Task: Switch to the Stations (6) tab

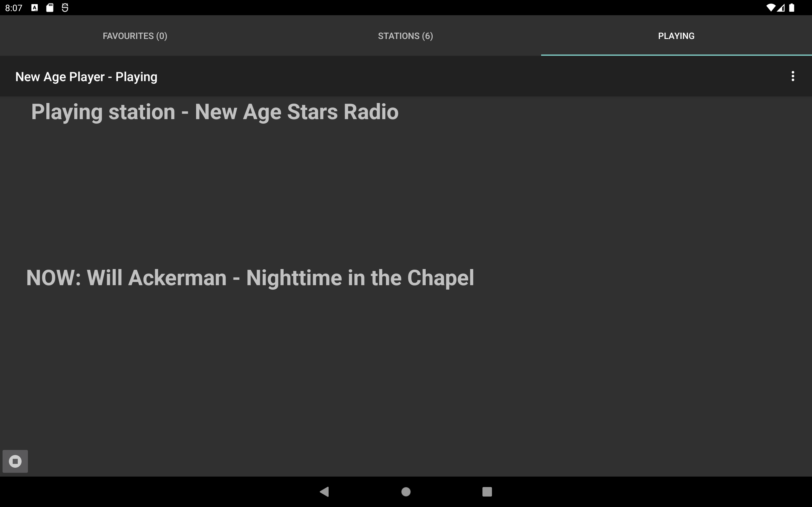Action: coord(406,36)
